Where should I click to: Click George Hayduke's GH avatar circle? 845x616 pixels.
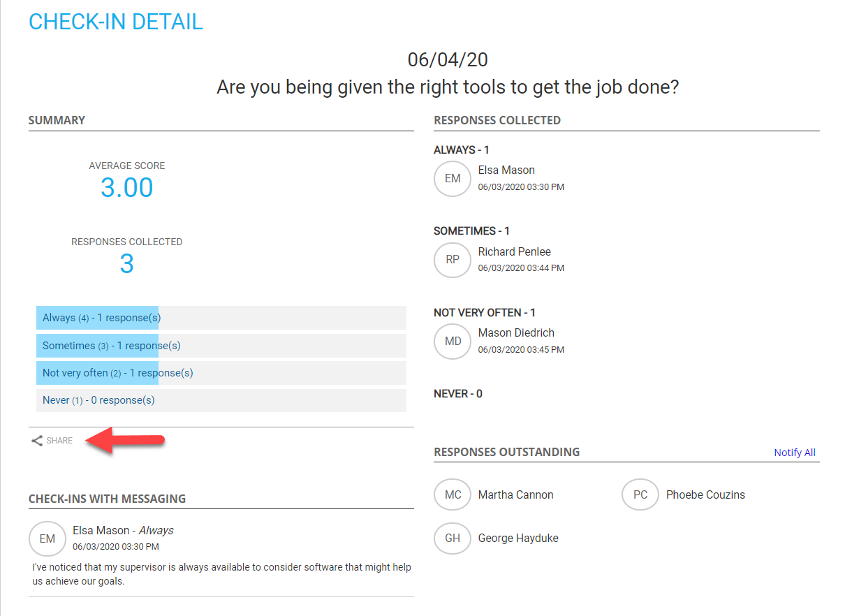tap(452, 538)
